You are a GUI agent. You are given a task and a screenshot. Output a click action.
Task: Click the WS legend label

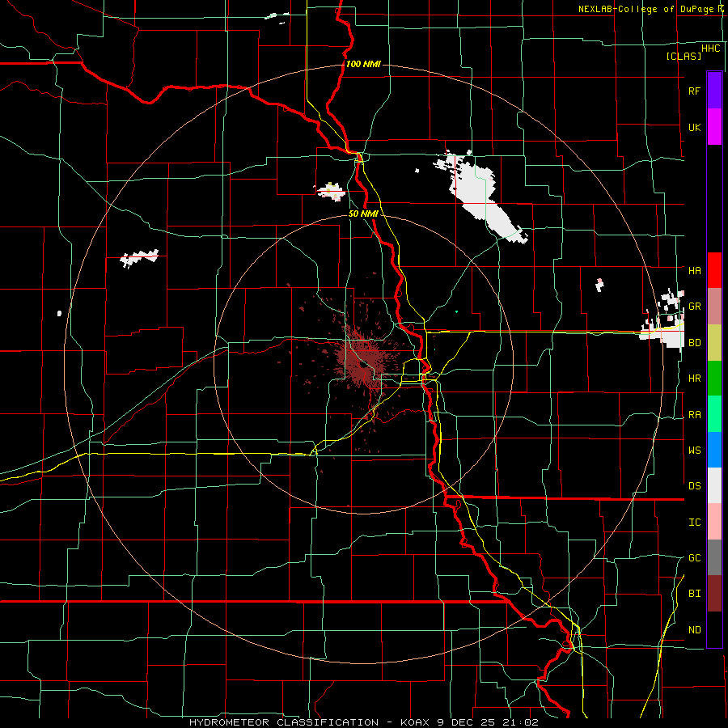[x=694, y=451]
